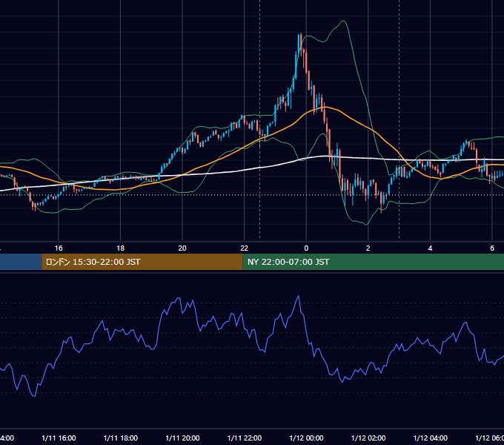Click the 1/12 02:00 date label

point(368,438)
